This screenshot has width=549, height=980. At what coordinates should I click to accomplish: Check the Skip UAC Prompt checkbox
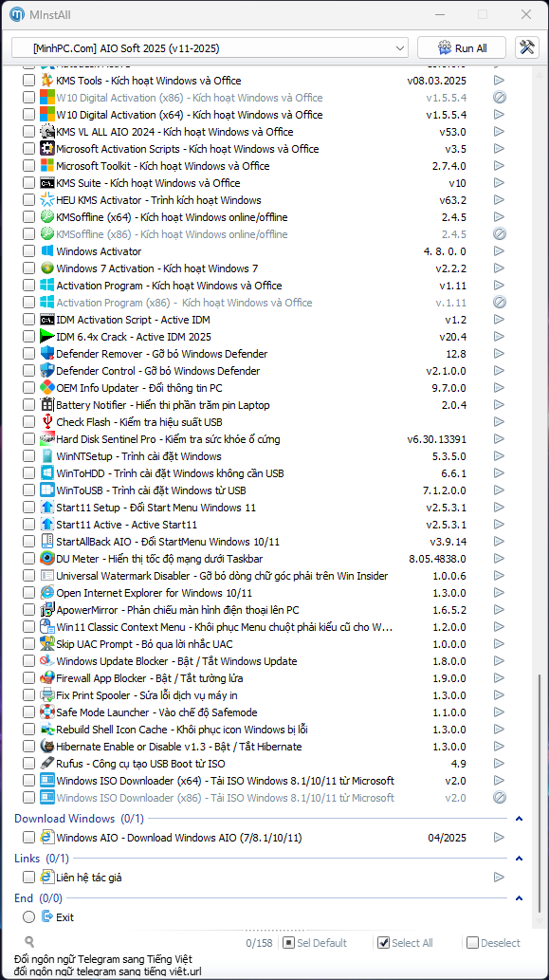tap(28, 644)
